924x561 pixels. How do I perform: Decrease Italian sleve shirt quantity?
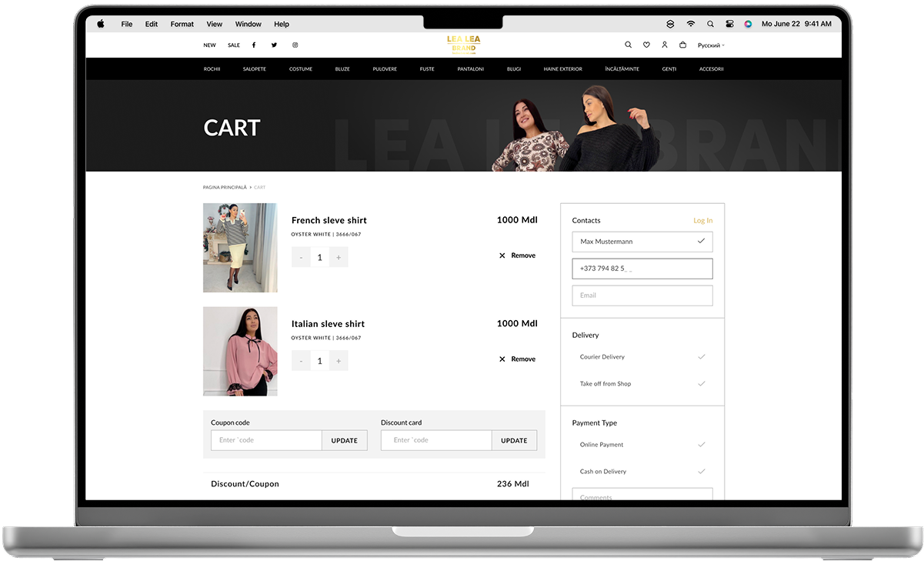[x=301, y=361]
